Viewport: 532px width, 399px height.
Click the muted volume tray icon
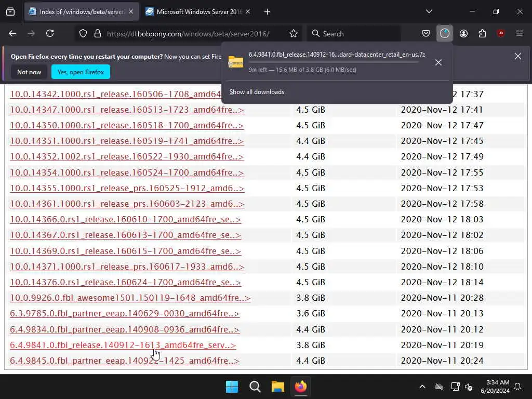tap(469, 387)
